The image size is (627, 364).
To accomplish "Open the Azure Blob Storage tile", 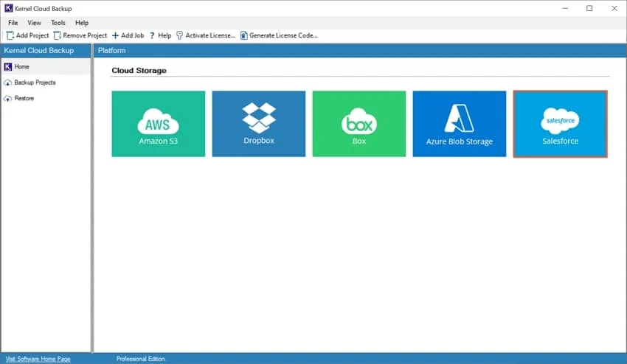I will 460,124.
